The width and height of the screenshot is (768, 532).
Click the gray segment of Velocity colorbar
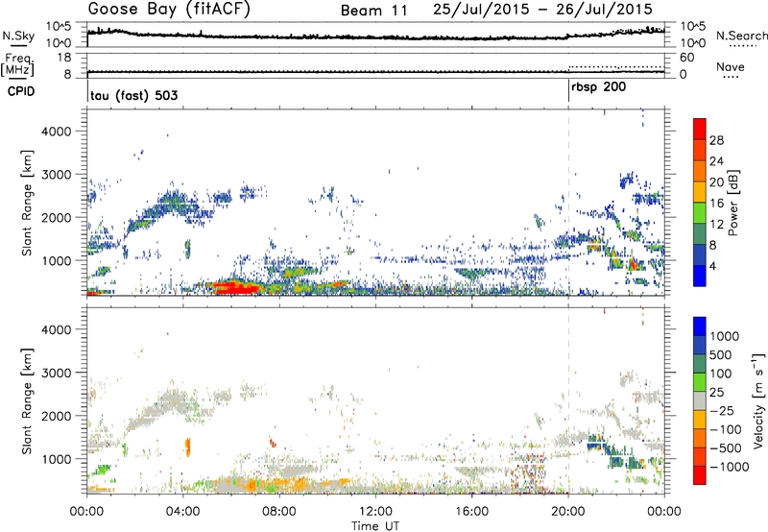coord(700,401)
